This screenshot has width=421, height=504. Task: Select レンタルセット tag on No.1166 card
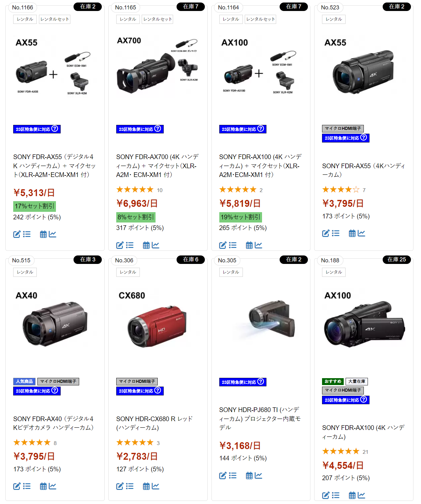coord(55,19)
